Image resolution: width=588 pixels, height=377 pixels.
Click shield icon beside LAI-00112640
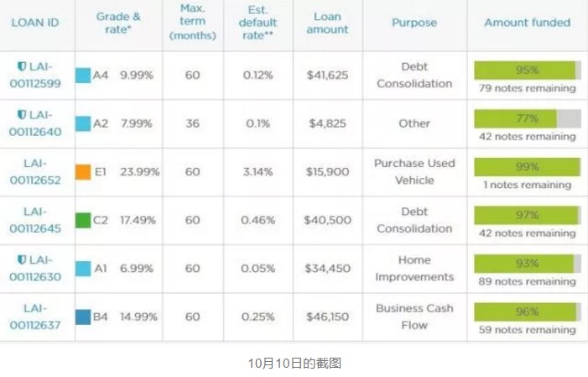coord(22,114)
